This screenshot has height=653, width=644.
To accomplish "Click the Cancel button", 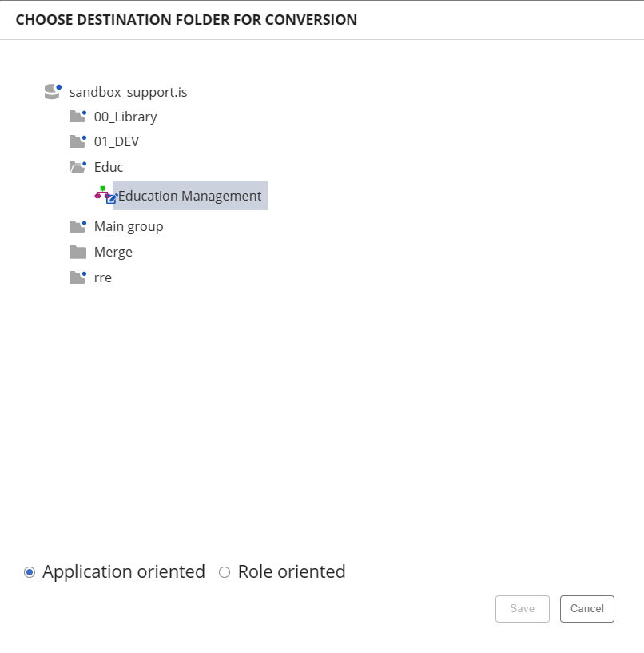I will [587, 609].
